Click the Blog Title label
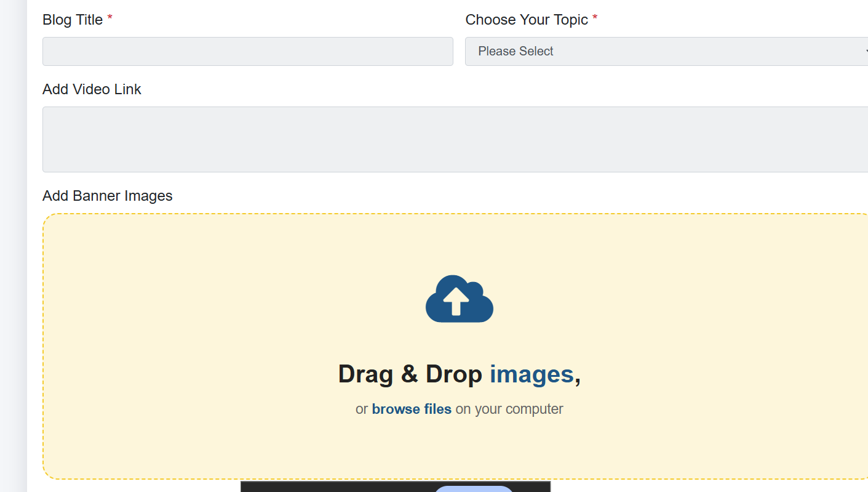The height and width of the screenshot is (492, 868). pos(73,20)
